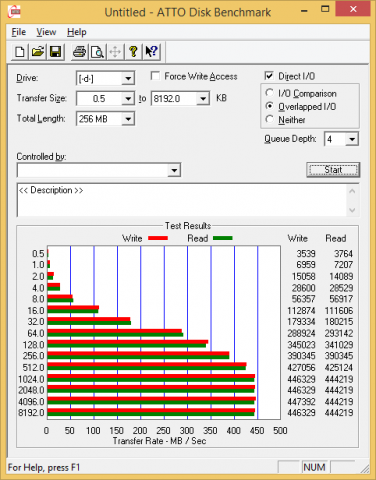376x480 pixels.
Task: Click the window resize grip in the status bar
Action: [x=365, y=468]
